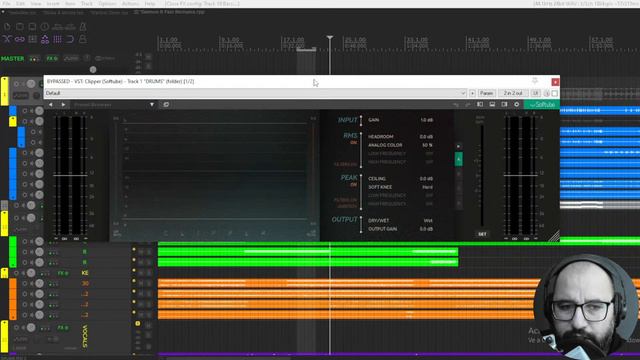Toggle the PEAK section ON switch
Screen dimensions: 640x360
[353, 184]
